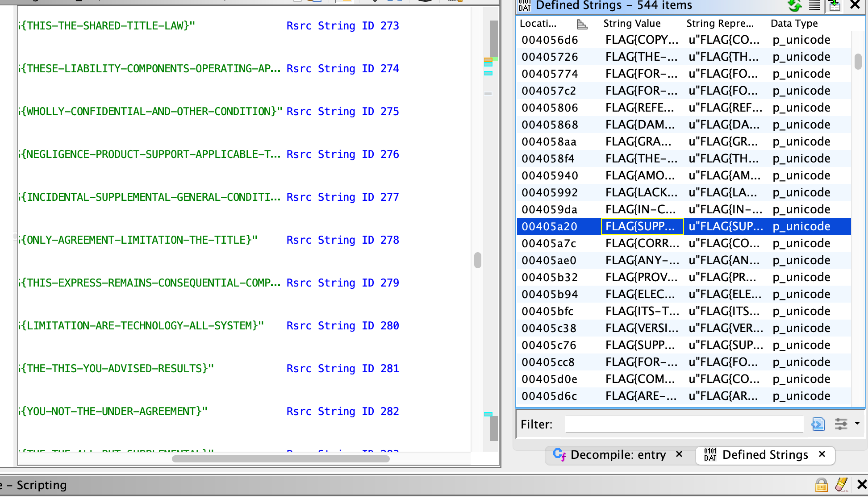Refresh the Defined Strings table
The width and height of the screenshot is (868, 499).
pos(795,5)
